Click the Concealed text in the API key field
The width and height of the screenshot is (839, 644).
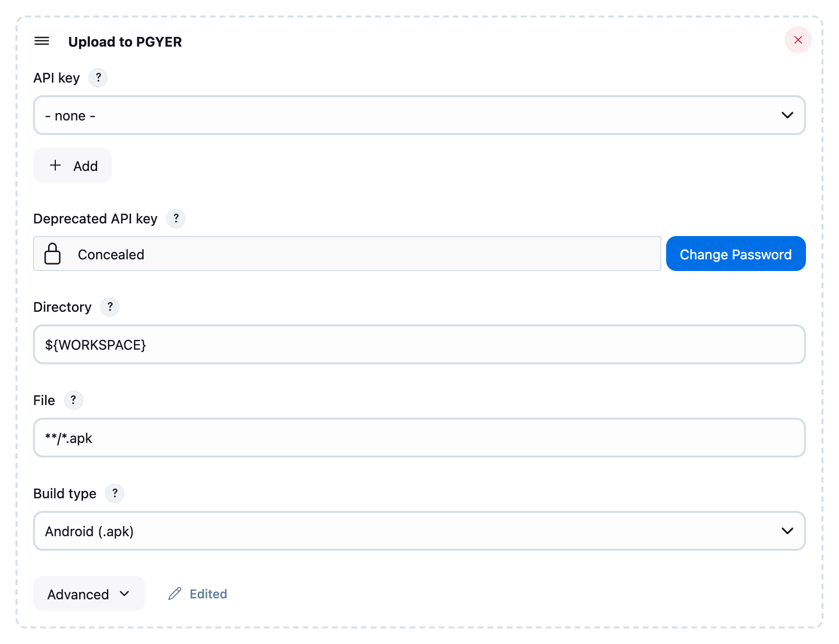click(x=111, y=254)
